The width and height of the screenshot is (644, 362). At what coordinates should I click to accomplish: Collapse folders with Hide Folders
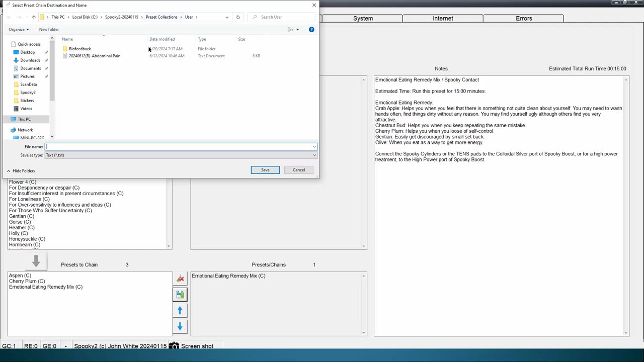click(21, 171)
